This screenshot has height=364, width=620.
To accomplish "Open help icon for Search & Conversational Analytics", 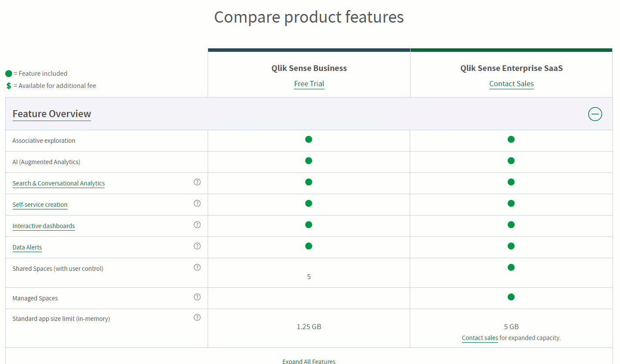I will (197, 182).
